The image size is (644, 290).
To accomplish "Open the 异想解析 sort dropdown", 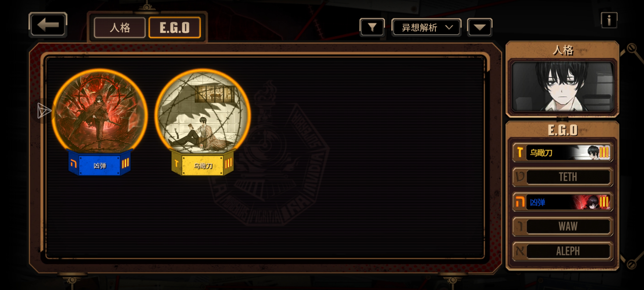I will 426,27.
